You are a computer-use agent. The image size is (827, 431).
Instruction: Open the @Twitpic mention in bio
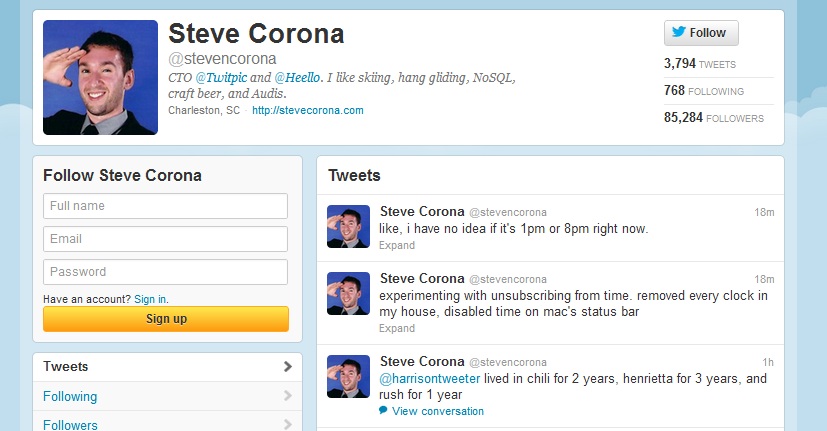click(221, 78)
